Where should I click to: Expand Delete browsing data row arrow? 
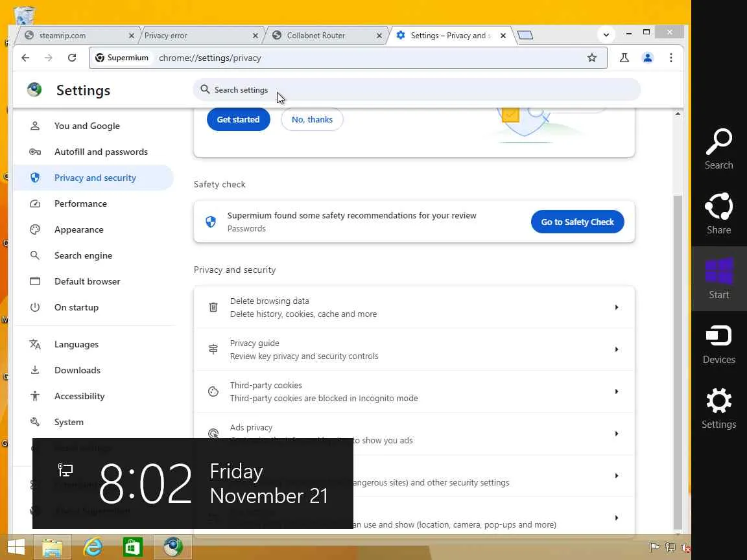point(617,307)
